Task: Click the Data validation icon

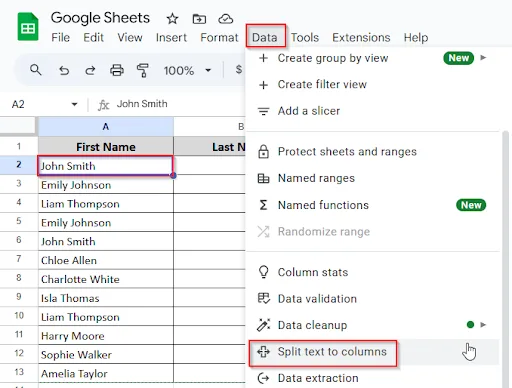Action: click(264, 298)
